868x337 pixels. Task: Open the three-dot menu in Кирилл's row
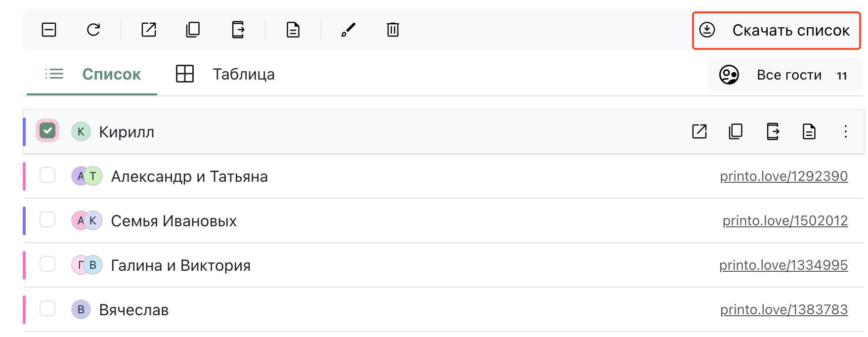pos(845,131)
